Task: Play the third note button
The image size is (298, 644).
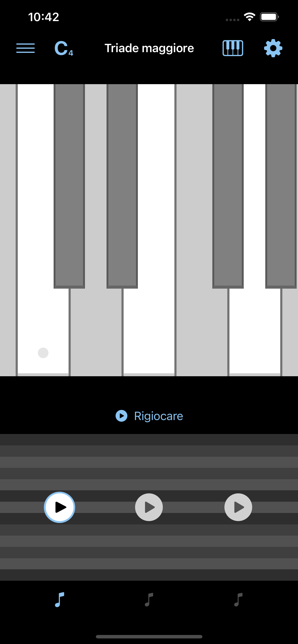Action: pos(238,507)
